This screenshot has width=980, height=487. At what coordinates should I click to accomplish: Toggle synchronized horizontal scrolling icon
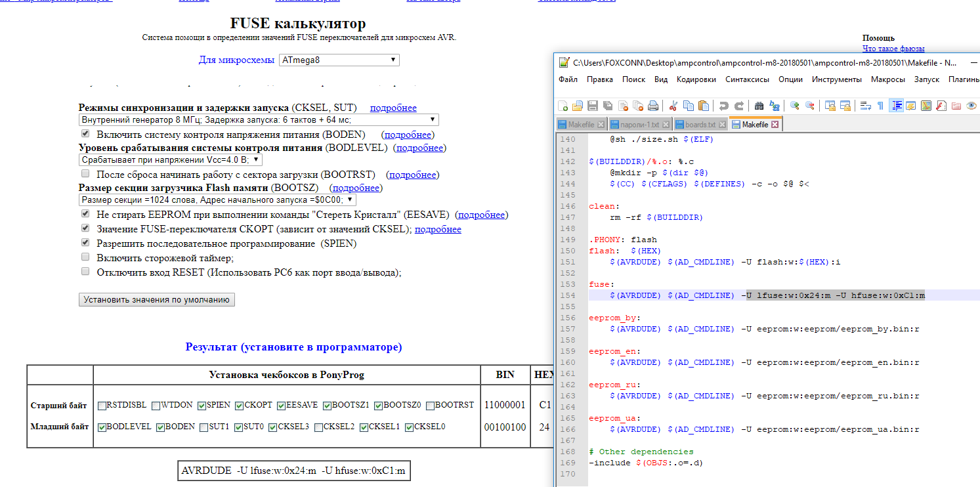tap(845, 106)
